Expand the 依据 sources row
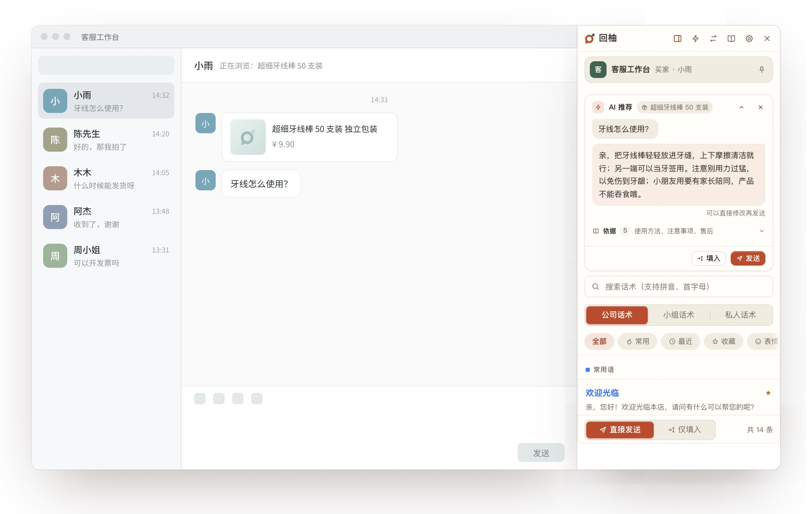The image size is (812, 514). [x=678, y=231]
